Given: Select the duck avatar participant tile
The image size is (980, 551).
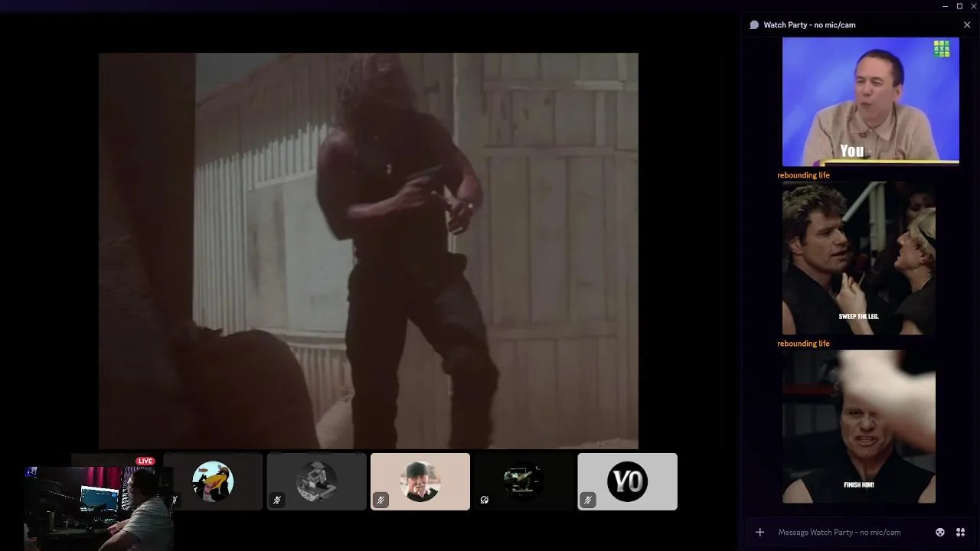Looking at the screenshot, I should (213, 481).
